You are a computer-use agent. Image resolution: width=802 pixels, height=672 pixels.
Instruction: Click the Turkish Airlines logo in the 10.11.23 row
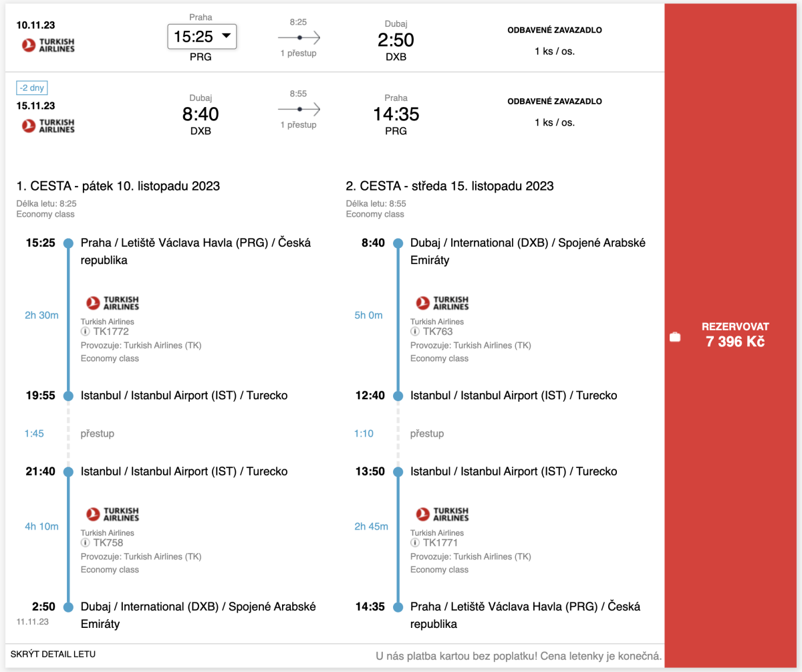pyautogui.click(x=48, y=45)
